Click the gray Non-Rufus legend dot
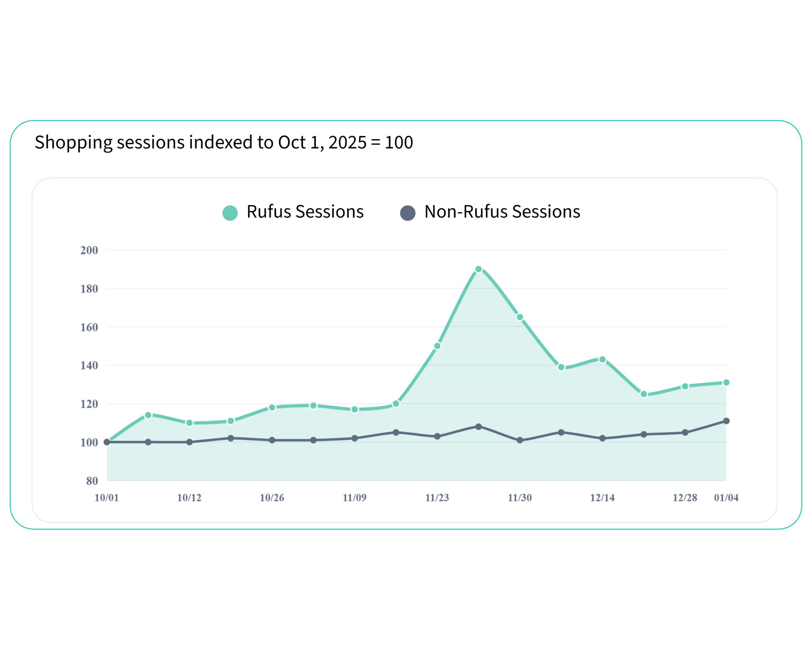Image resolution: width=812 pixels, height=650 pixels. [x=407, y=213]
